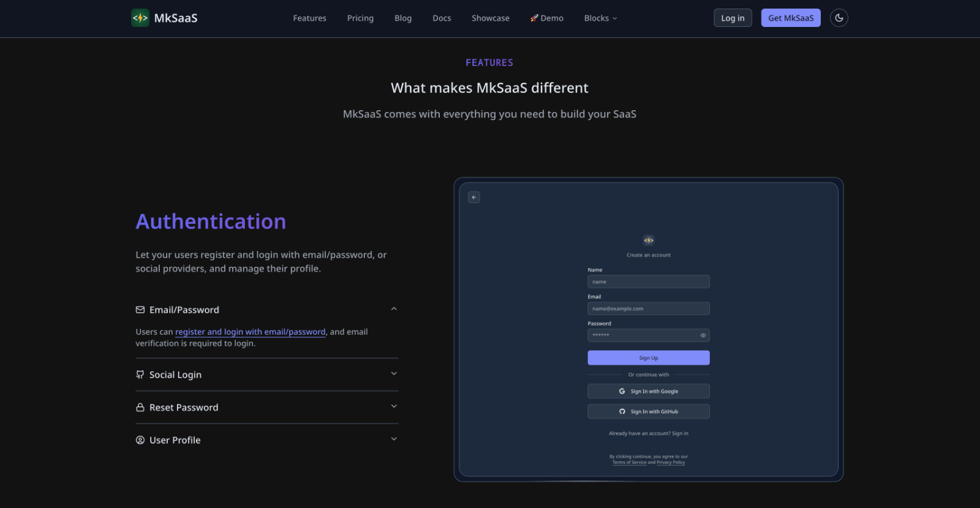980x508 pixels.
Task: Click the MkSaaS brand name text
Action: [x=176, y=18]
